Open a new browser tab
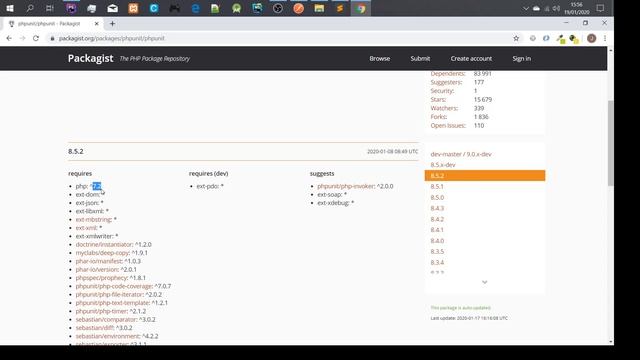Image resolution: width=640 pixels, height=360 pixels. click(112, 24)
